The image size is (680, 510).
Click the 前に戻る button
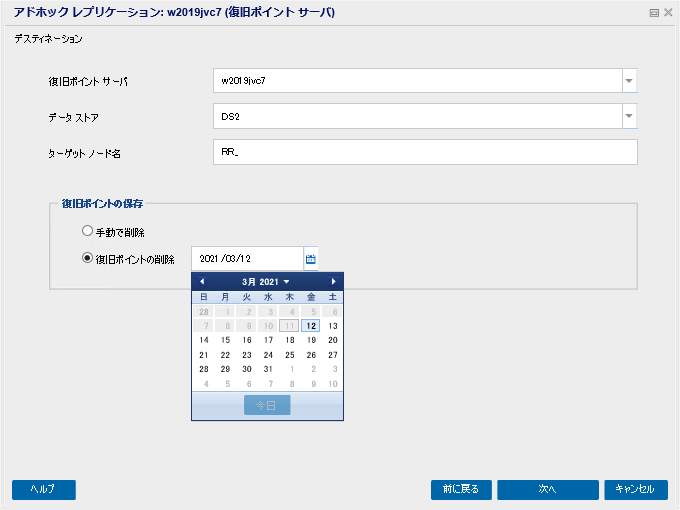(x=461, y=490)
